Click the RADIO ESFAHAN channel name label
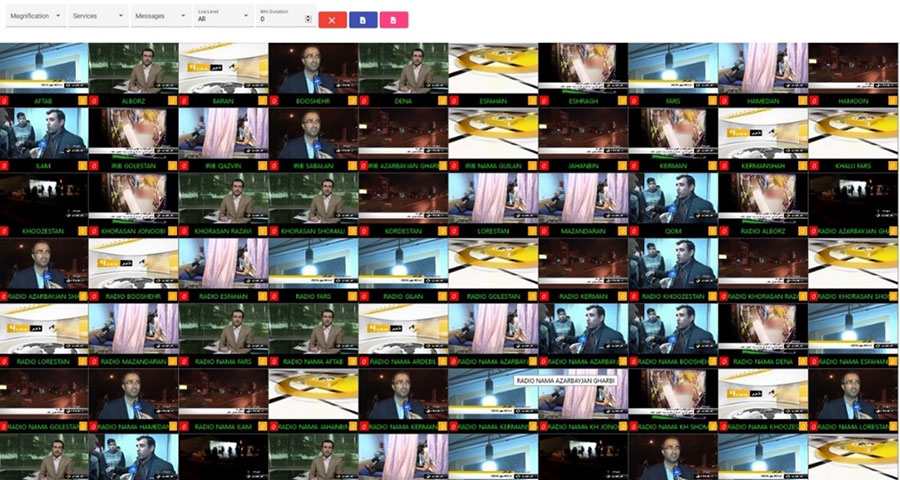Viewport: 900px width, 480px height. pos(223,297)
